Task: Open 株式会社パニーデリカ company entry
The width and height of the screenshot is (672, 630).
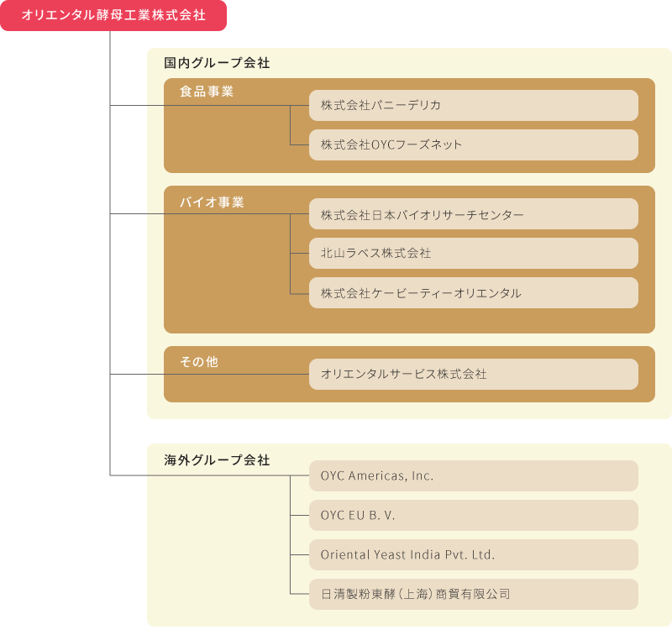Action: point(473,105)
